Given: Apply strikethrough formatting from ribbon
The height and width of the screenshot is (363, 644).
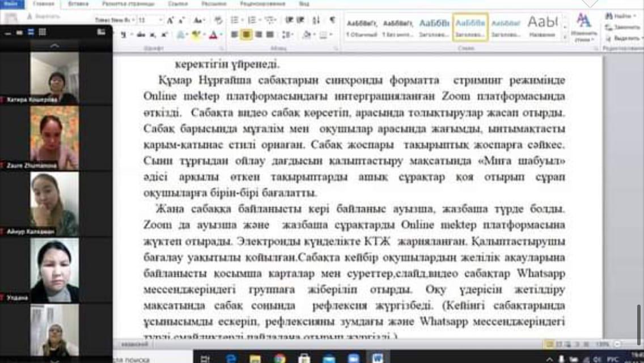Looking at the screenshot, I should click(x=141, y=35).
